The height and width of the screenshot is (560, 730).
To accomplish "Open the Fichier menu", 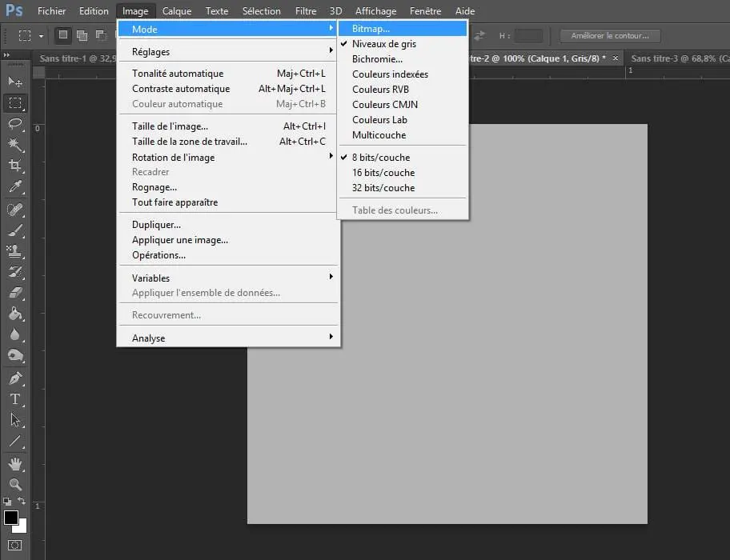I will tap(52, 10).
